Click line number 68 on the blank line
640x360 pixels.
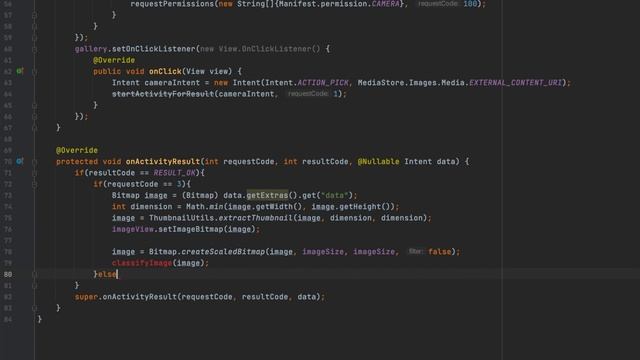click(x=8, y=139)
